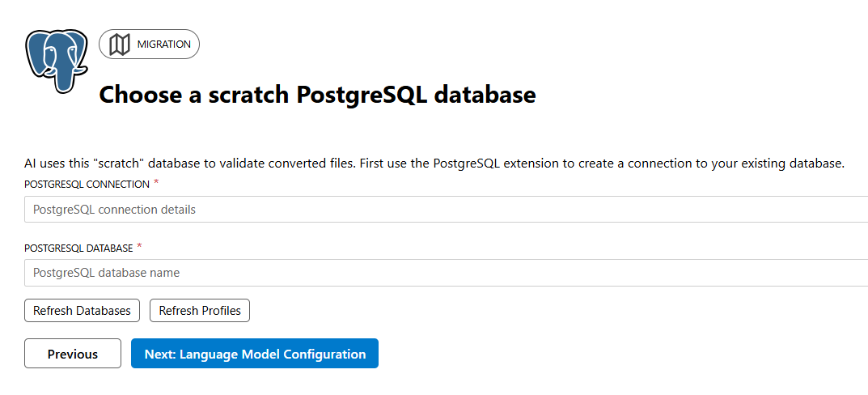Click the word "database" in the heading
868x395 pixels.
click(x=485, y=95)
